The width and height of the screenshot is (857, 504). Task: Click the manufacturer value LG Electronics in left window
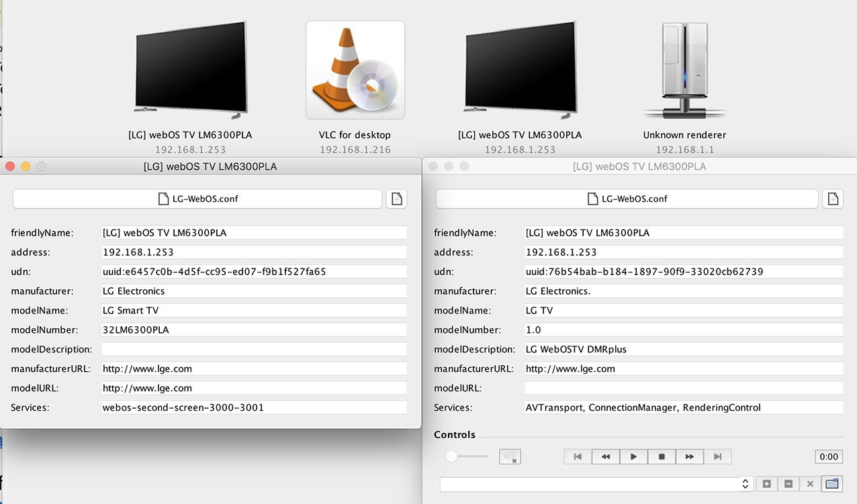click(254, 291)
